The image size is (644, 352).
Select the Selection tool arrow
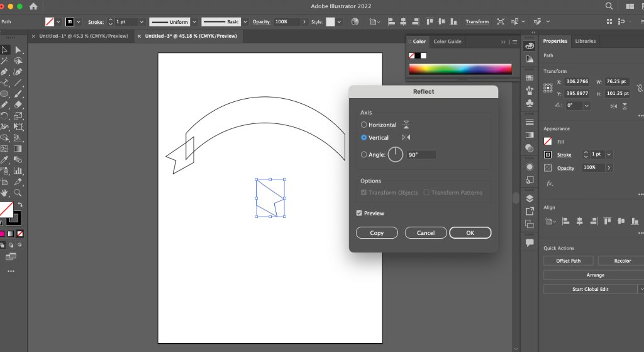point(4,50)
